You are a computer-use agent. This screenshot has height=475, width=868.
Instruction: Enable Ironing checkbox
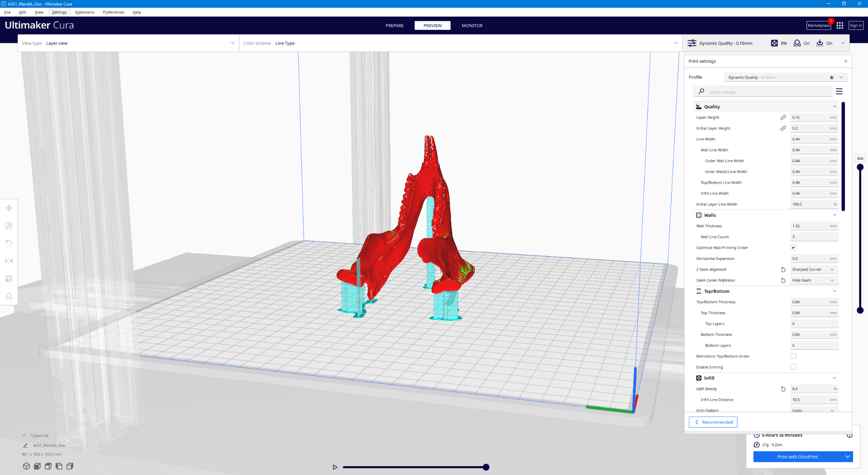(793, 367)
